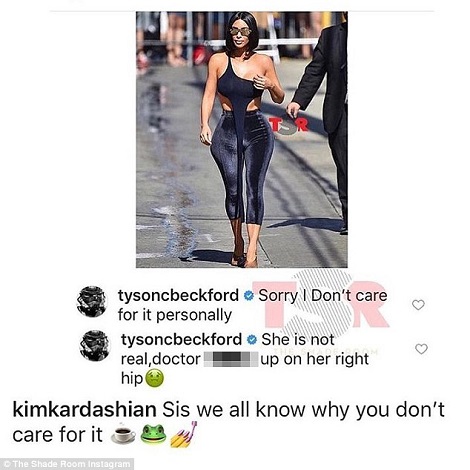Click the large TSR watermark behind comments
The height and width of the screenshot is (470, 470).
(x=319, y=304)
